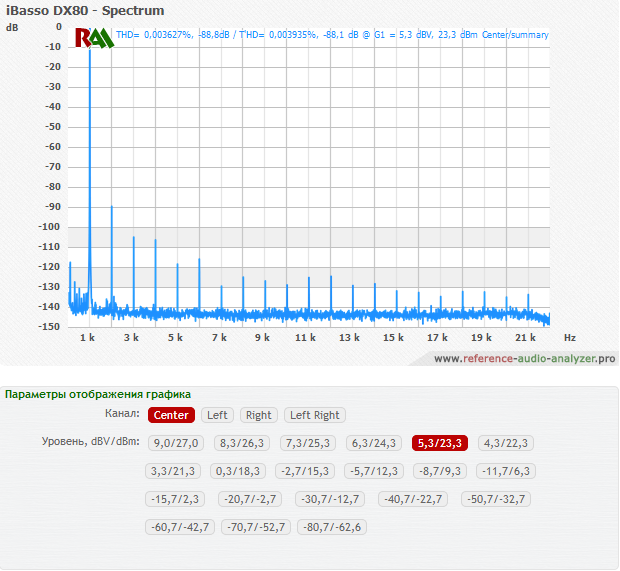Select level -40,7/-22,7

(x=413, y=499)
